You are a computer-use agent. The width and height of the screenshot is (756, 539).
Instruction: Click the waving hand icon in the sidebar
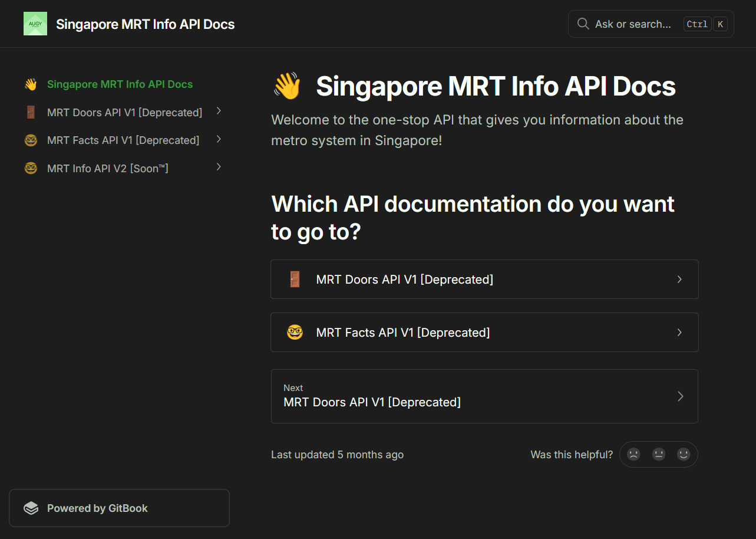click(31, 84)
